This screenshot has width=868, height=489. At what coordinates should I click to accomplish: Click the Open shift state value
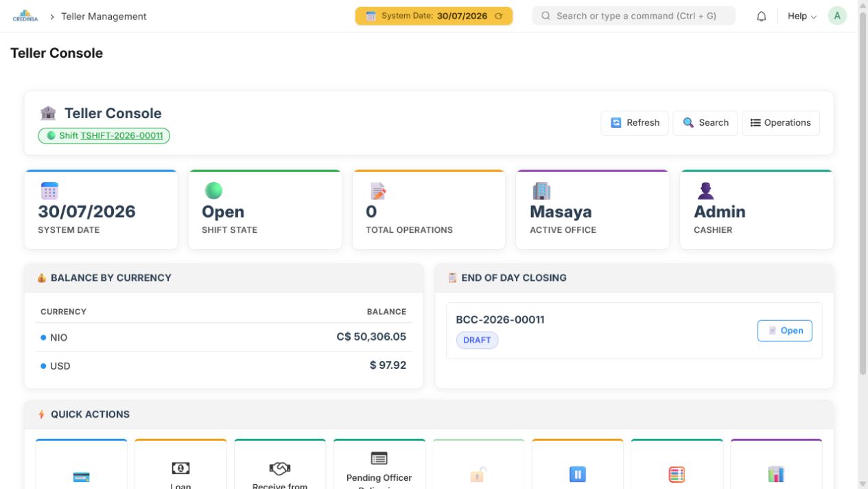click(x=223, y=212)
